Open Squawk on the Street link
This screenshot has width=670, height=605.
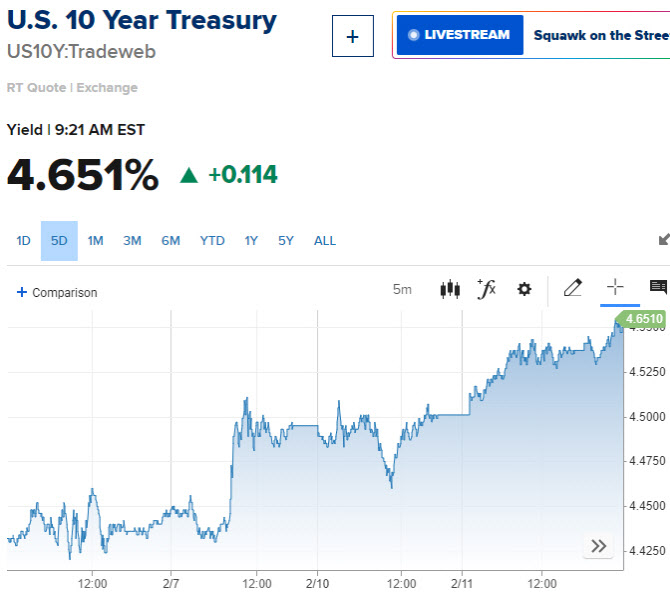click(602, 35)
